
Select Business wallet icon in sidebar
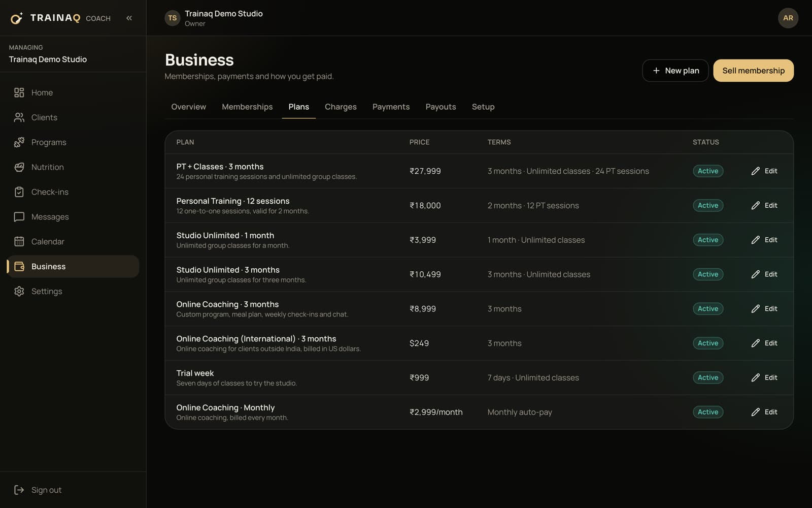19,266
